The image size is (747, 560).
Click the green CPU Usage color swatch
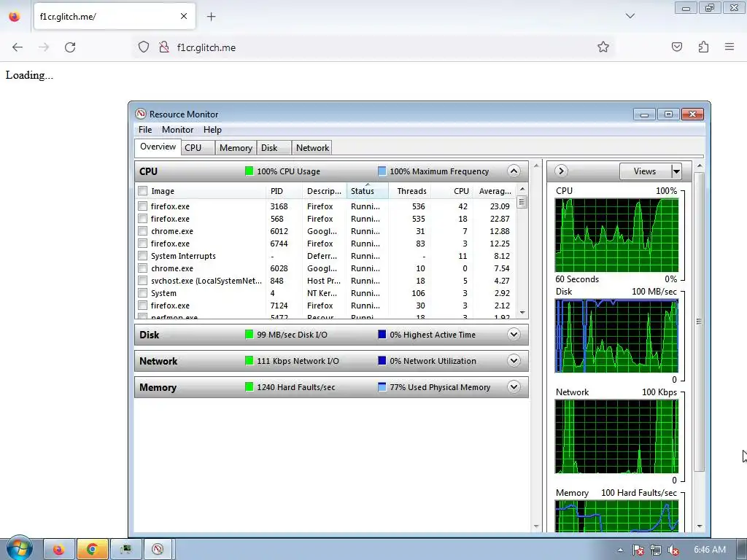click(x=249, y=171)
